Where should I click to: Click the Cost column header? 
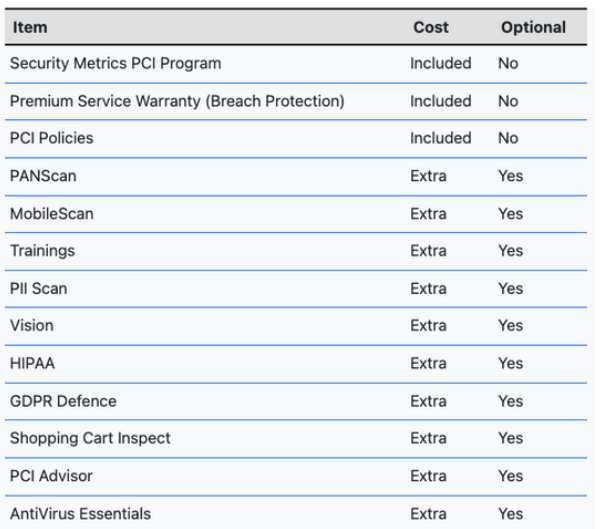430,27
